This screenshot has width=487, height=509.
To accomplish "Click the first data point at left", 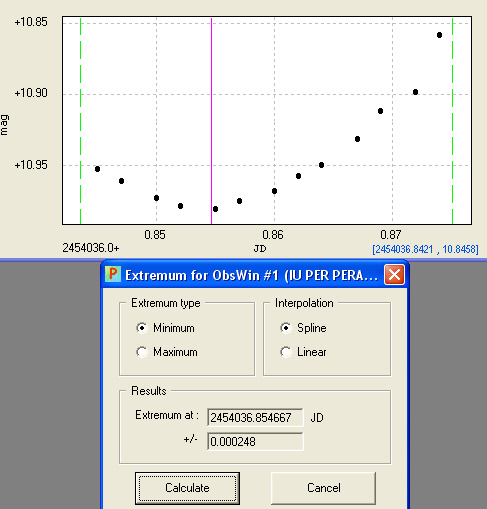I will [97, 169].
